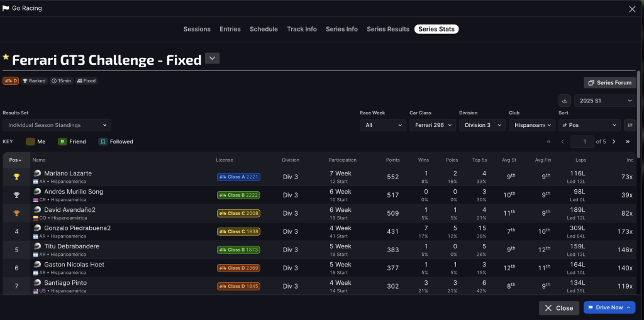Click the Series Forum button
The height and width of the screenshot is (320, 644).
tap(609, 82)
